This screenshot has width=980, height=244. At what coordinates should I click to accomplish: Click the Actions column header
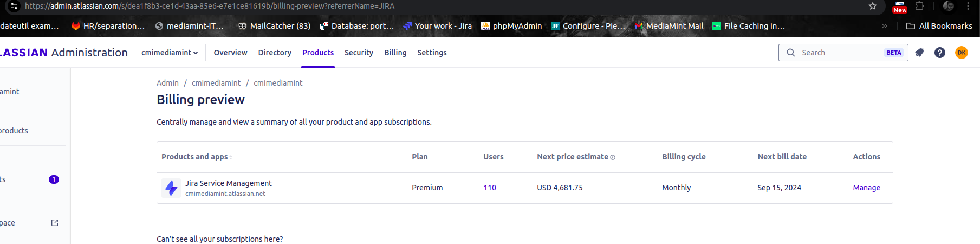866,157
